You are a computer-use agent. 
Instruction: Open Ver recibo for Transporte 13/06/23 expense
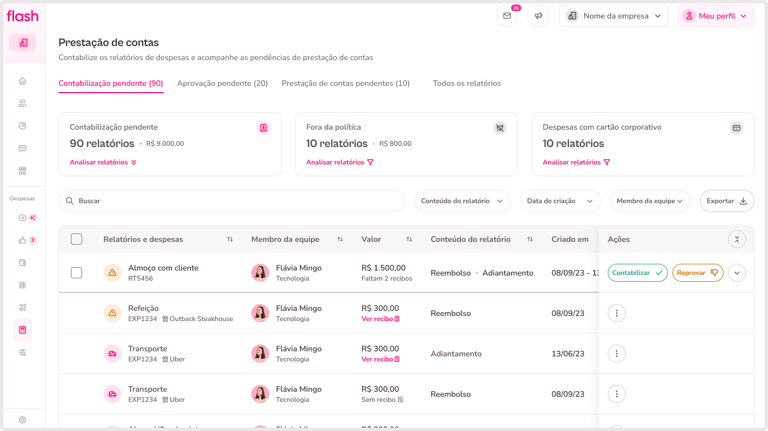[381, 359]
